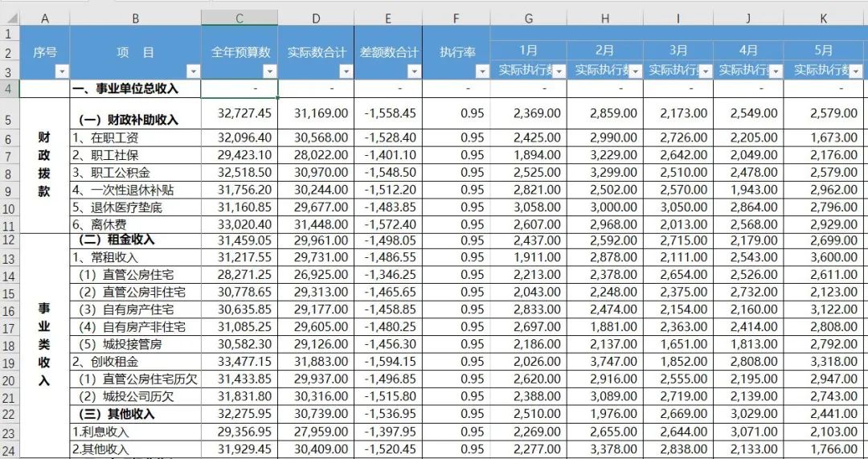Click cell 1、在职工资

(136, 138)
